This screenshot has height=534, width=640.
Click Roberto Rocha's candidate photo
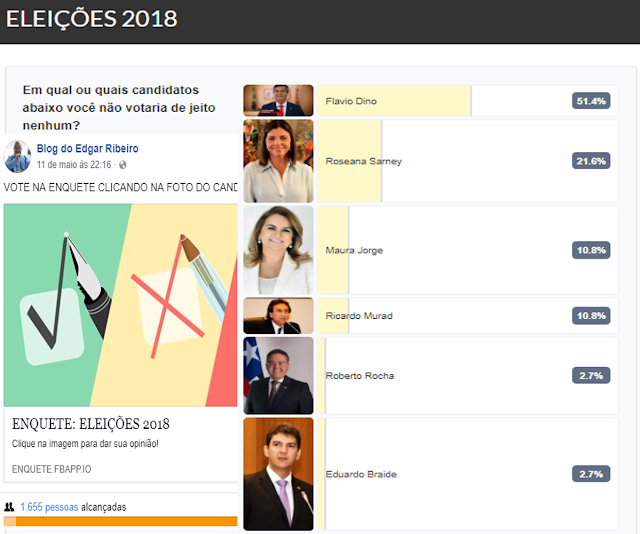(278, 375)
